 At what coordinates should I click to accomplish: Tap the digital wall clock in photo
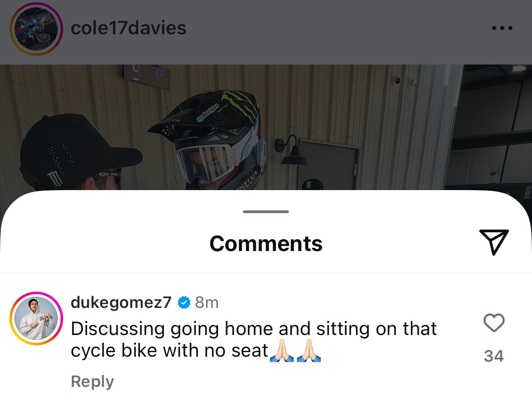147,76
